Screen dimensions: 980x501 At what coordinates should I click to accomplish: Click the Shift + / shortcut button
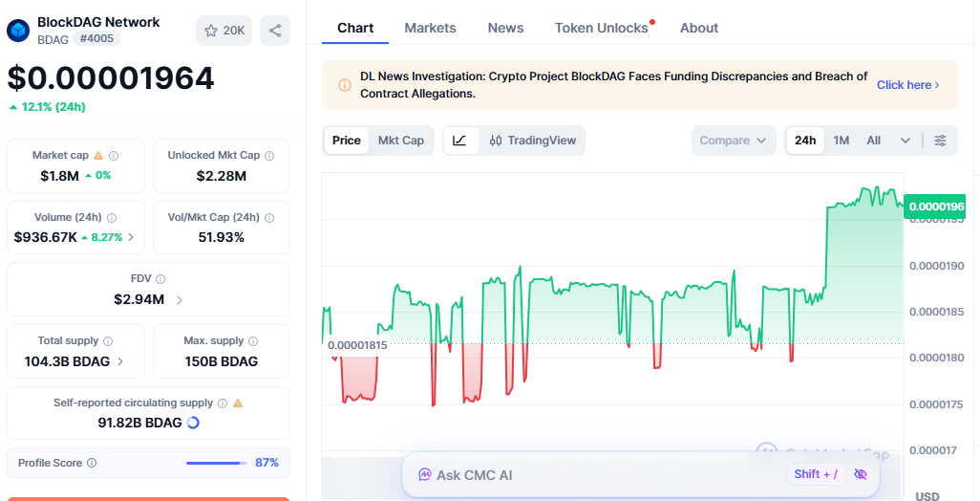coord(816,474)
